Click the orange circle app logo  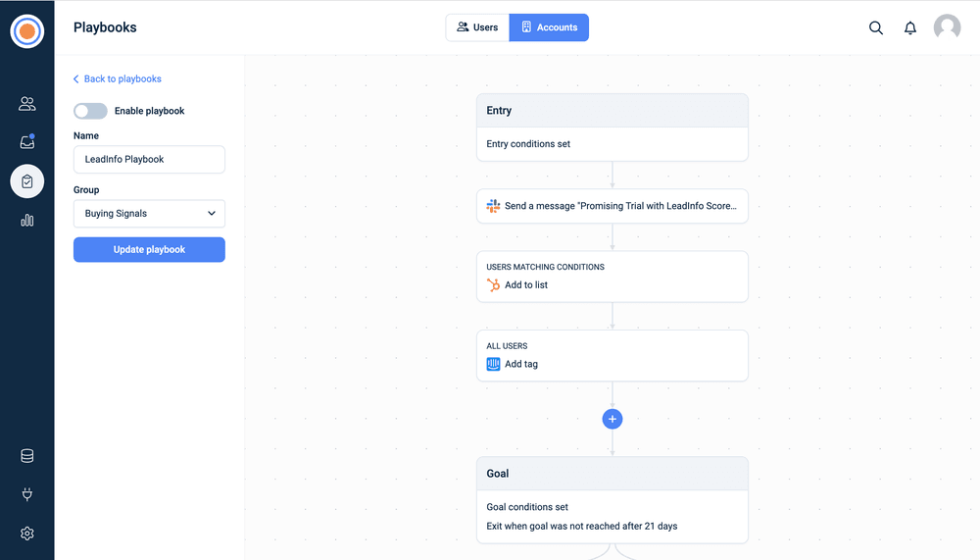pyautogui.click(x=27, y=31)
